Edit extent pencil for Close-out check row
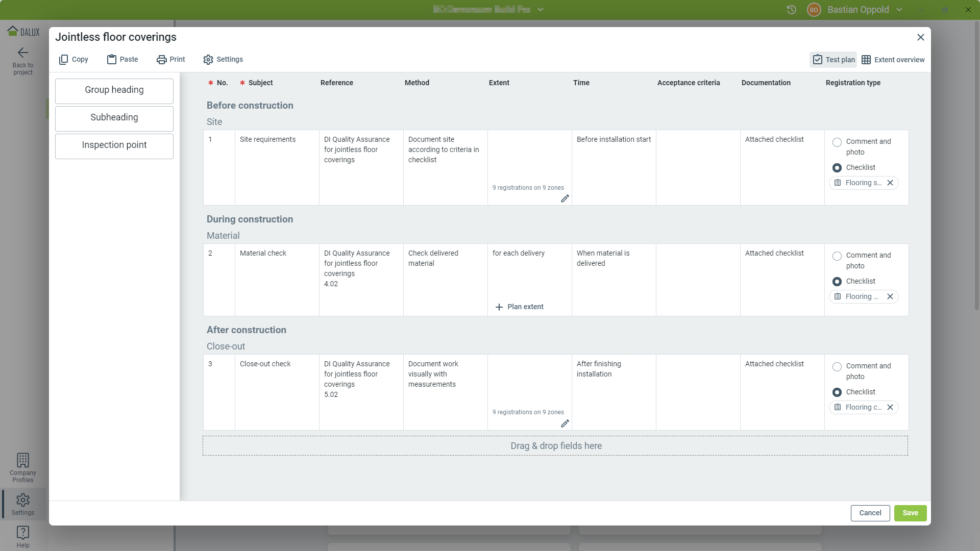This screenshot has width=980, height=551. click(565, 424)
